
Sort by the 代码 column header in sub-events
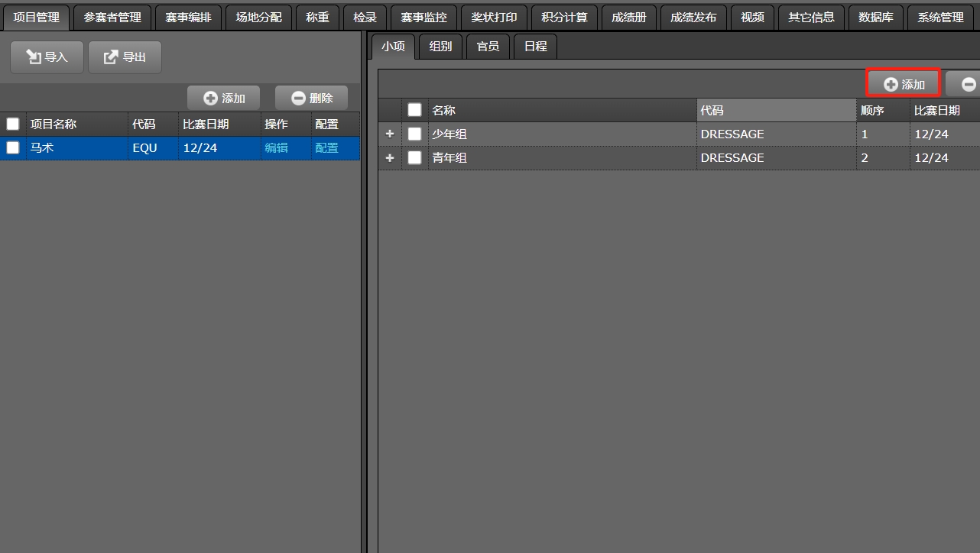point(776,110)
